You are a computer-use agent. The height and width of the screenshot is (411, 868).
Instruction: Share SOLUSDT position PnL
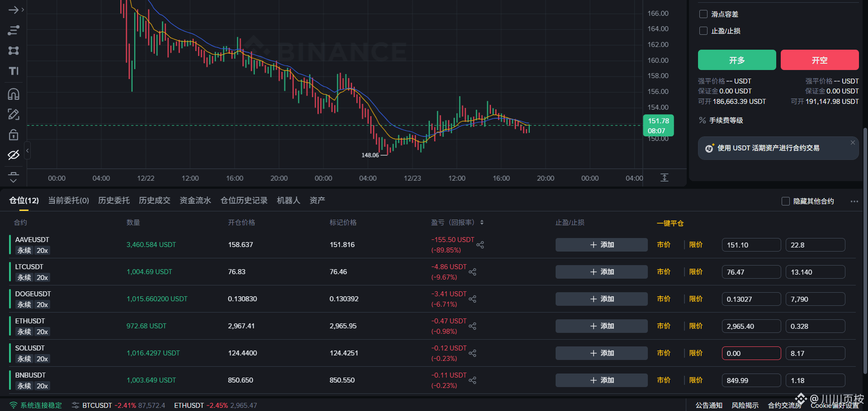pyautogui.click(x=472, y=353)
